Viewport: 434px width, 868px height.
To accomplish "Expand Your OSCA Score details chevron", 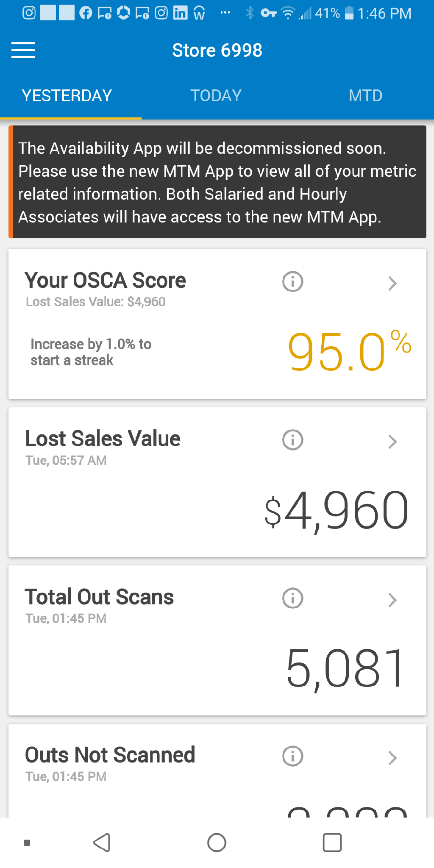I will click(x=392, y=283).
